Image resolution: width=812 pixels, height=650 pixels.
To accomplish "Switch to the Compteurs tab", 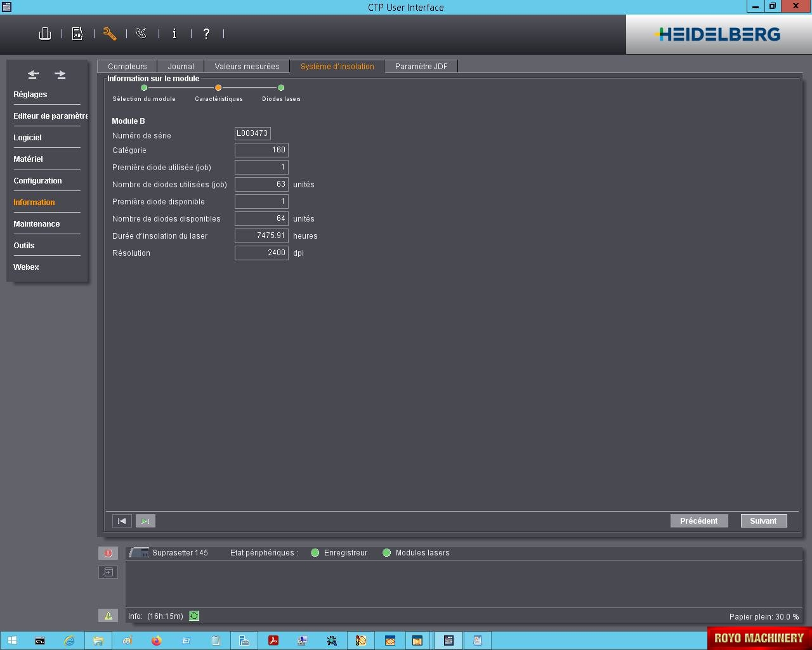I will [x=127, y=66].
